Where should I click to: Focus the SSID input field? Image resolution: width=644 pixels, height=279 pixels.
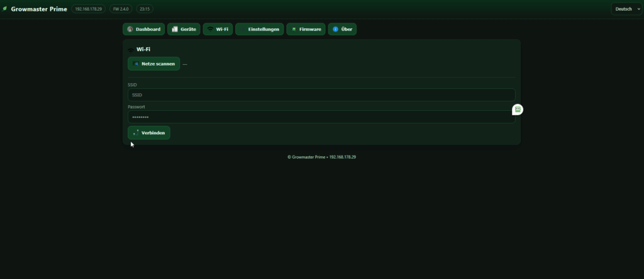pos(321,94)
